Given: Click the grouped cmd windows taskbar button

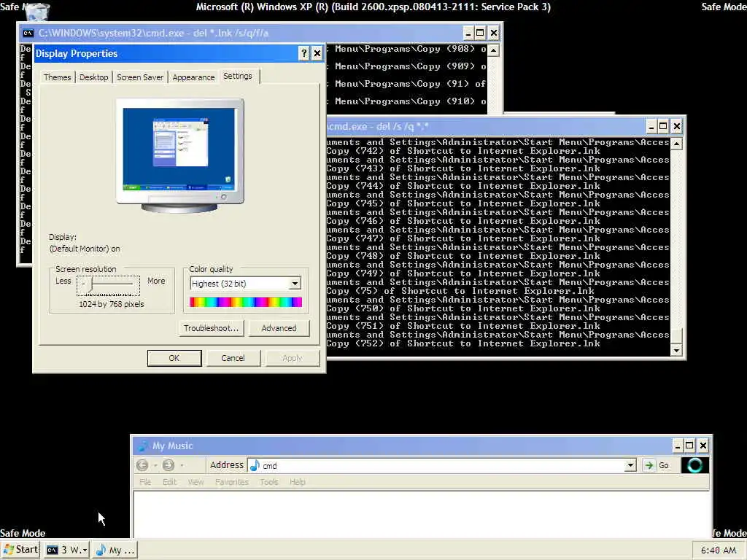Looking at the screenshot, I should (x=66, y=550).
